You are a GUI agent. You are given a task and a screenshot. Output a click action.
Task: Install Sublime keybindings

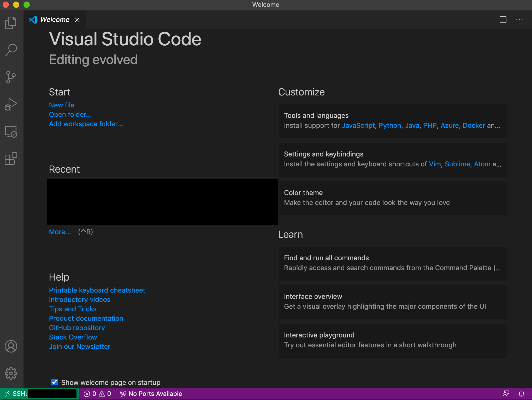(457, 164)
